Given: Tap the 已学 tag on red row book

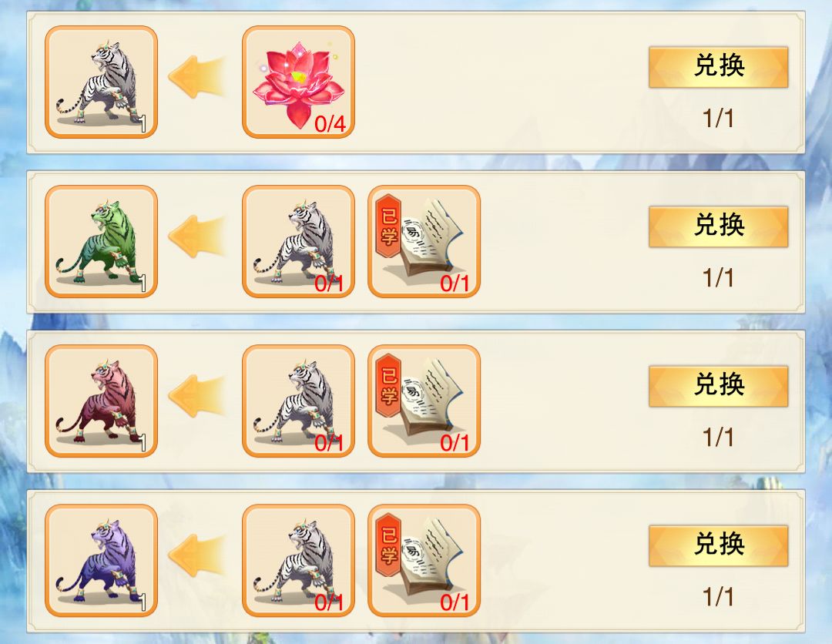Looking at the screenshot, I should (388, 384).
